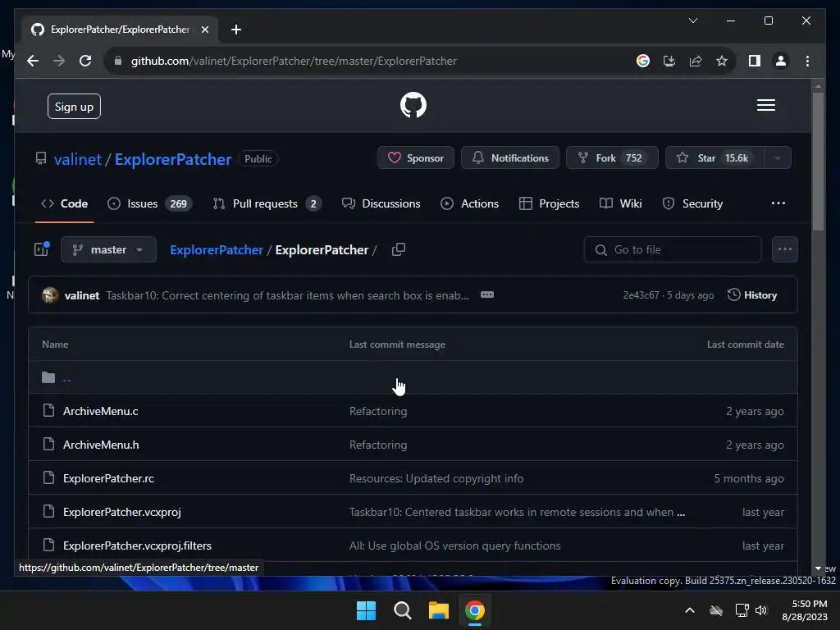Open the GitHub logo homepage

point(413,105)
